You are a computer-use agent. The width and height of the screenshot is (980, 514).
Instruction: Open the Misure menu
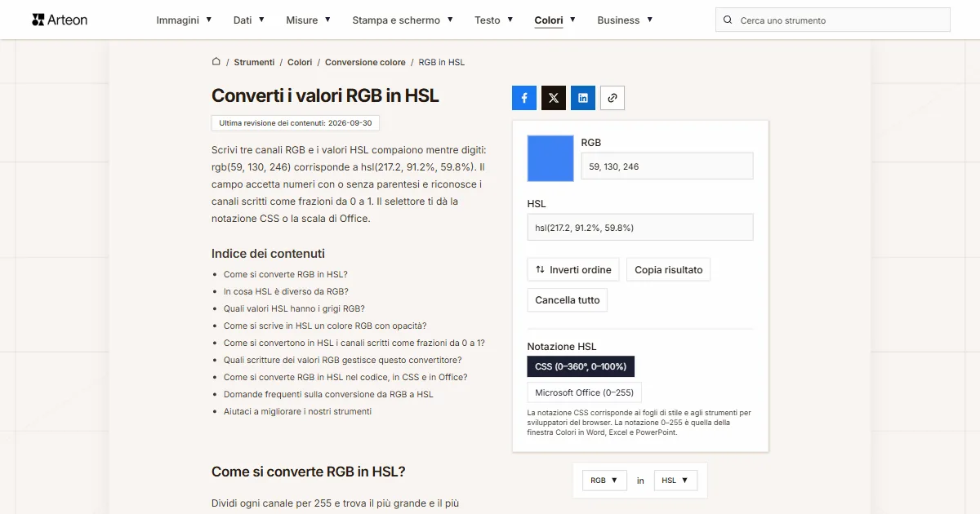(x=309, y=20)
